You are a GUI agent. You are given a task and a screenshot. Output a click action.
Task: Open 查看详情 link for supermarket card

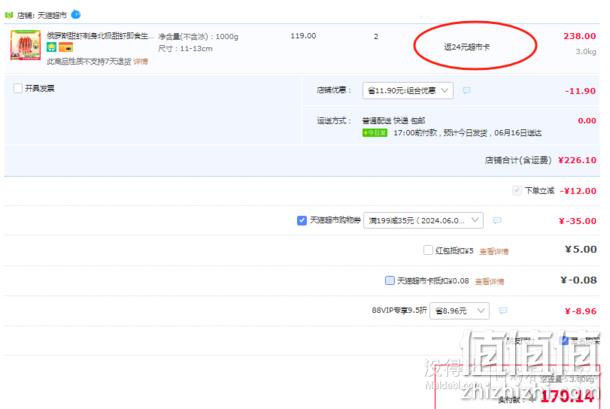coord(489,281)
